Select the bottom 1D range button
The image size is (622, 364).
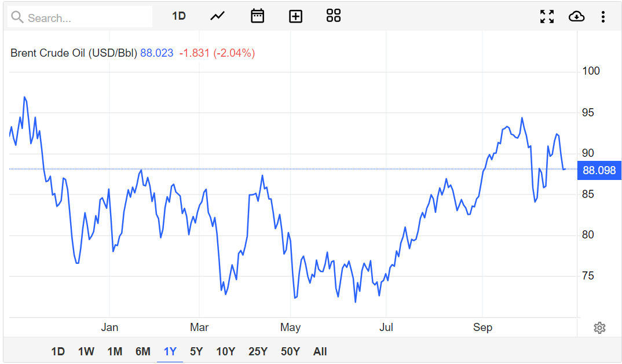58,351
